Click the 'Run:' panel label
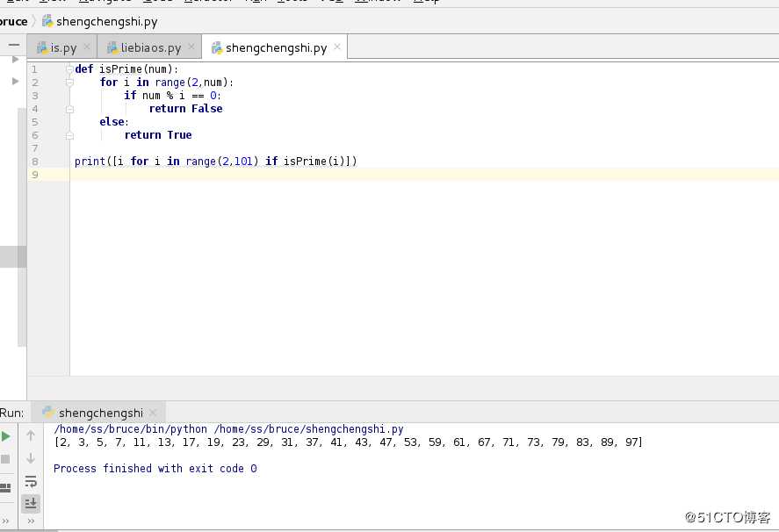This screenshot has width=779, height=532. point(12,413)
